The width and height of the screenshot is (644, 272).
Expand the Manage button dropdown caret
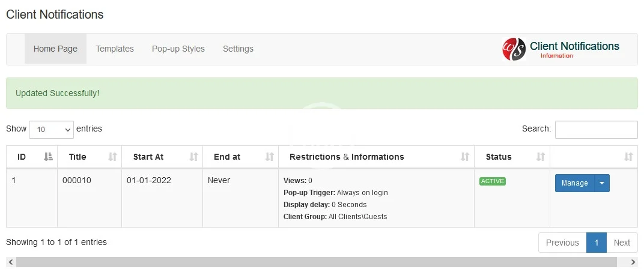(602, 183)
